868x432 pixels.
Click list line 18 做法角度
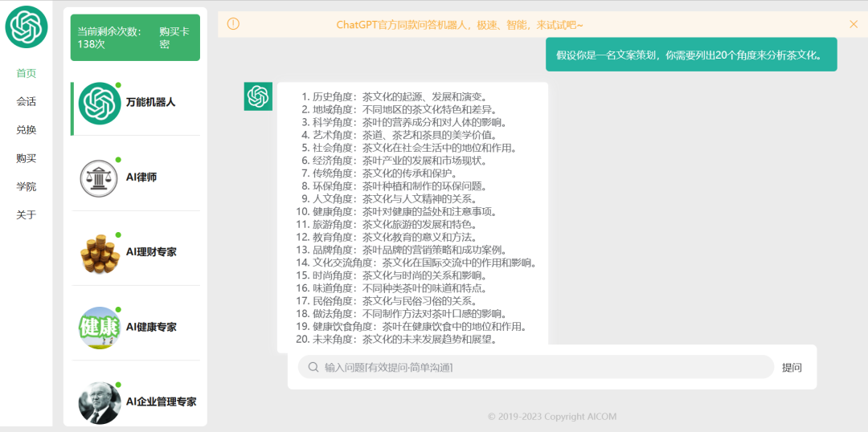tap(401, 313)
